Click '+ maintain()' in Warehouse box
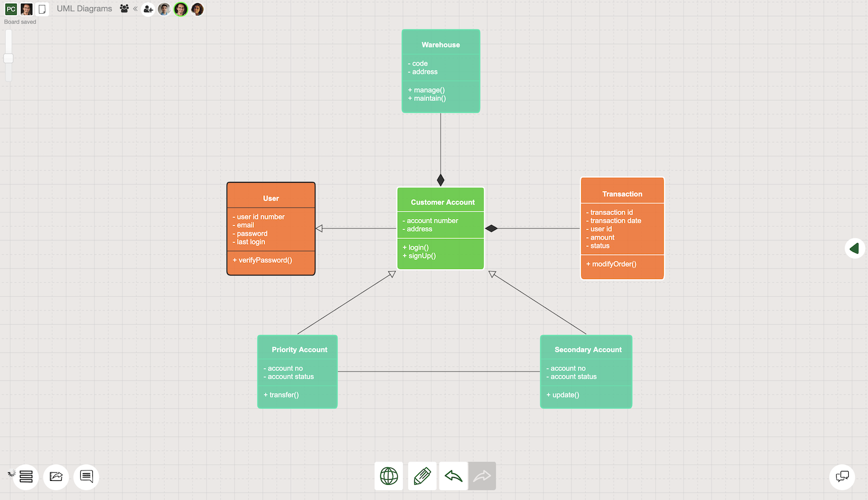The width and height of the screenshot is (868, 500). coord(427,98)
